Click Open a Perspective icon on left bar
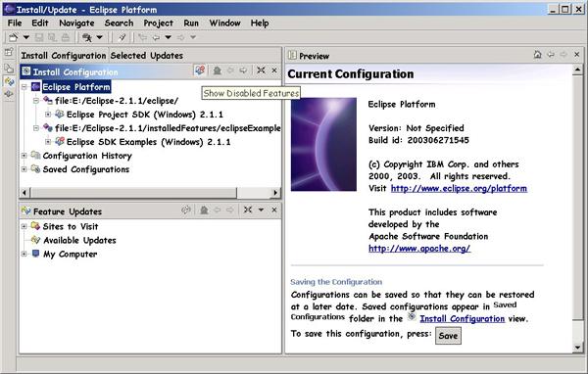Viewport: 588px width, 374px height. pos(9,52)
